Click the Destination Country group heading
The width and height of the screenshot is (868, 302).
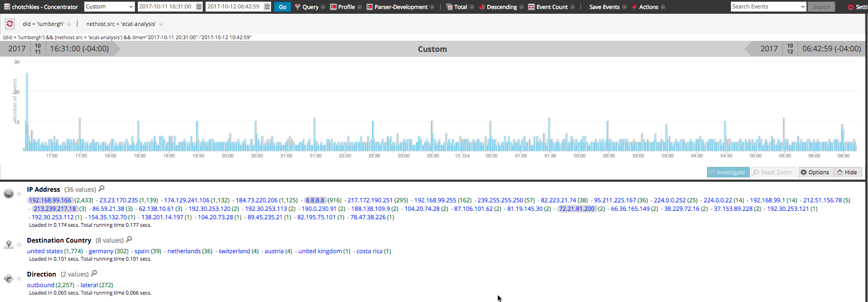pos(59,240)
